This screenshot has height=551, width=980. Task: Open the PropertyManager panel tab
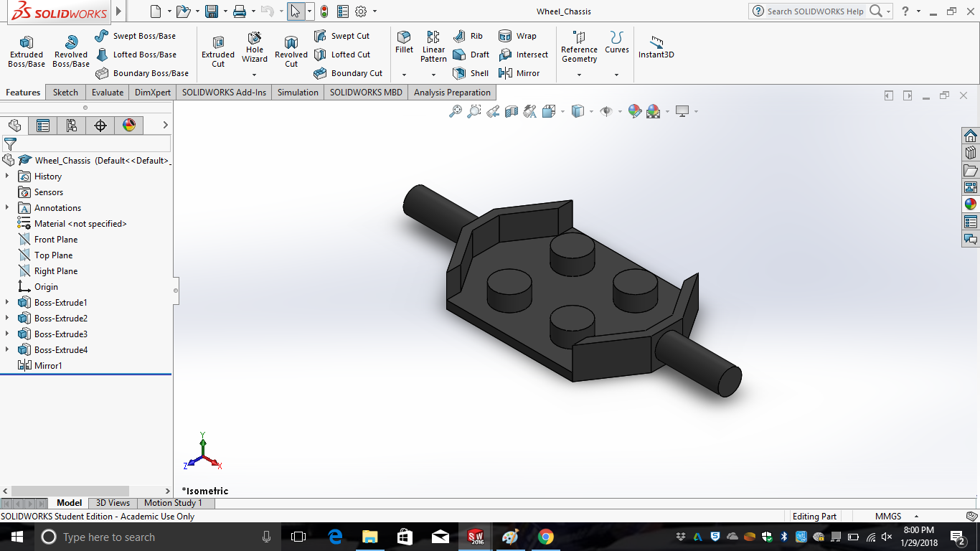43,126
